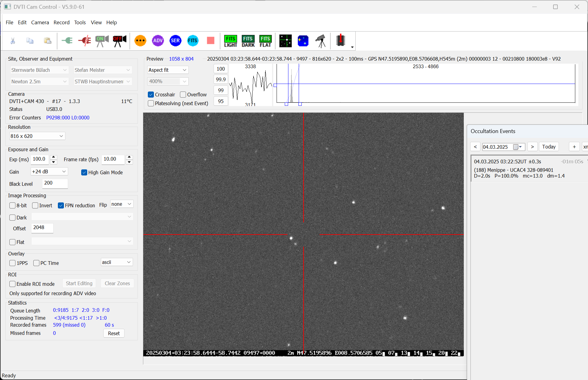
Task: Open the ascii overlay dropdown
Action: pyautogui.click(x=117, y=262)
